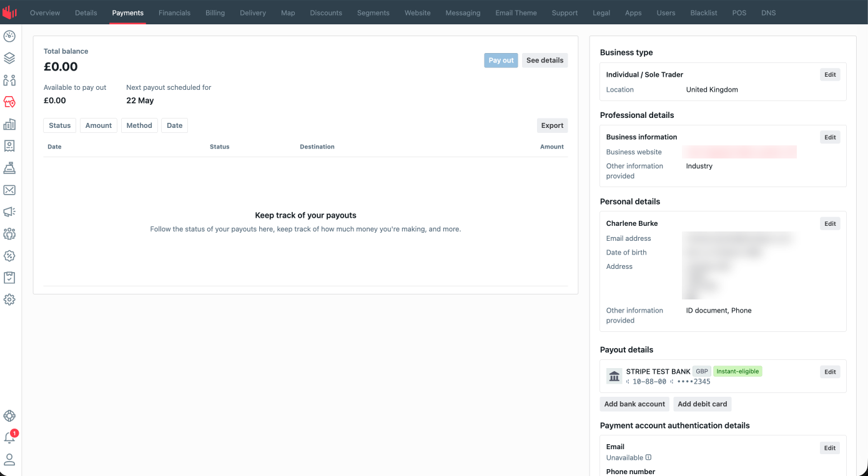Edit Charlene Burke's personal details
Screen dimensions: 868x476
coord(830,223)
